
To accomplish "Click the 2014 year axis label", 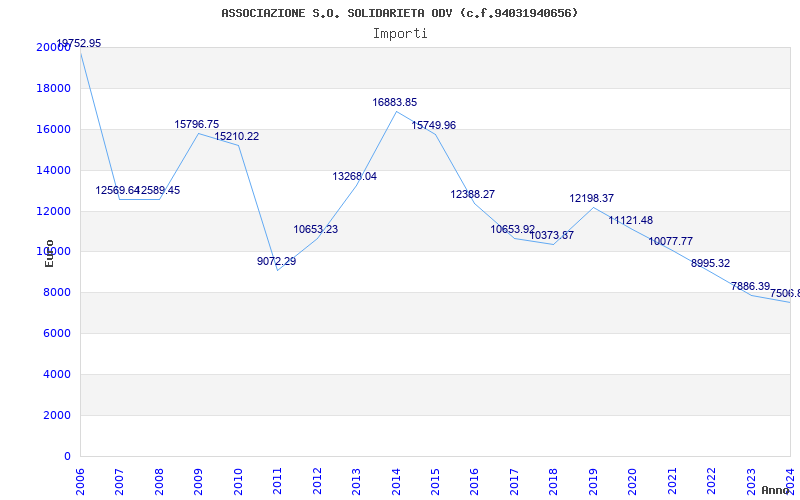I will [396, 482].
